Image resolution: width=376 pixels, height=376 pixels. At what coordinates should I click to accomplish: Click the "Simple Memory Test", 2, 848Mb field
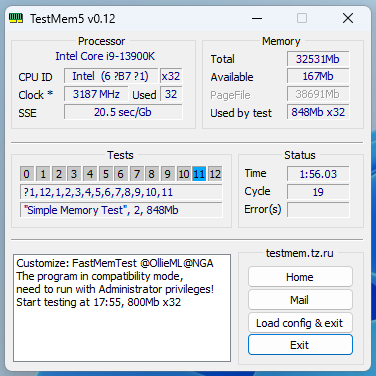pyautogui.click(x=121, y=210)
